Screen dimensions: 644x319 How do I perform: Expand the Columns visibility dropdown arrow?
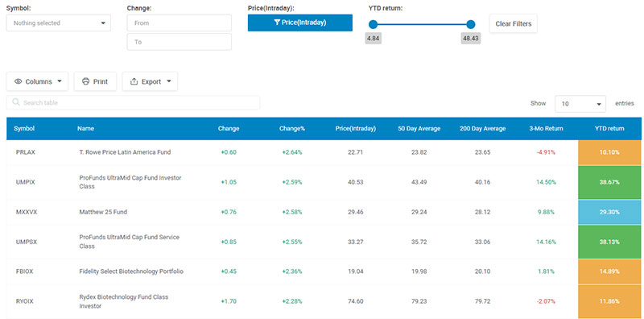coord(60,81)
